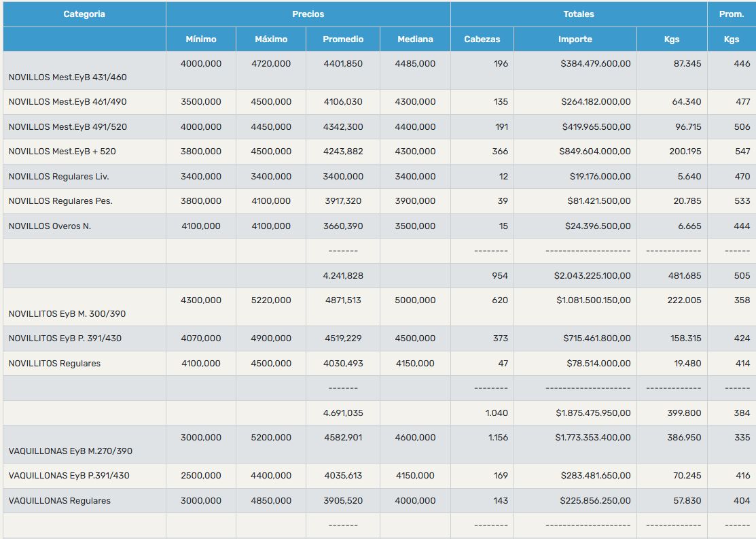The width and height of the screenshot is (756, 539).
Task: Select the NOVILLITOS EyB M. 300/390 row
Action: tap(380, 307)
